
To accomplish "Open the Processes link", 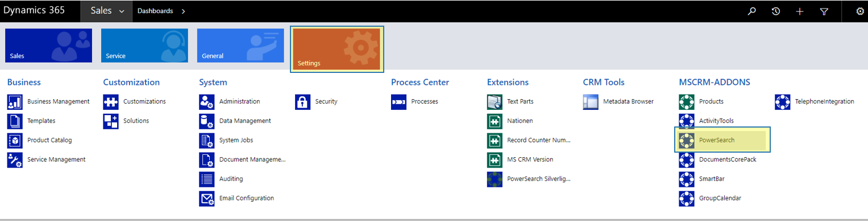I will click(425, 101).
